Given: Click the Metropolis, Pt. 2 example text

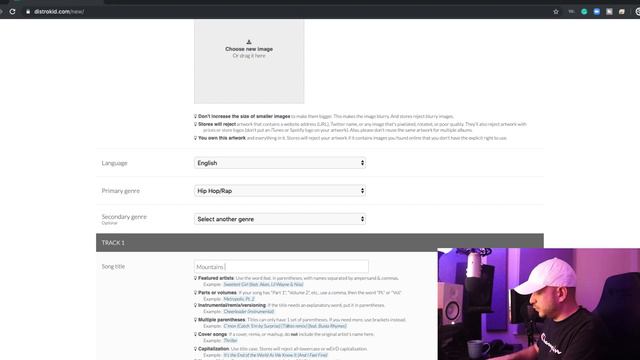Looking at the screenshot, I should (239, 299).
